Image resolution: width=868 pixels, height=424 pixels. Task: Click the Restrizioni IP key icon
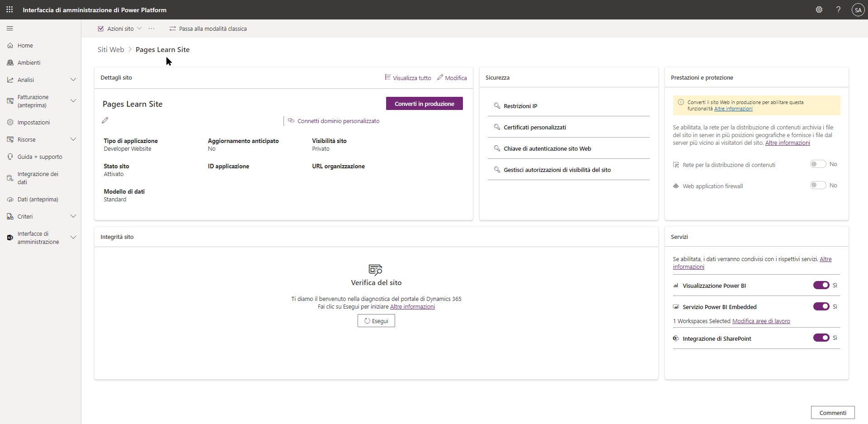497,106
